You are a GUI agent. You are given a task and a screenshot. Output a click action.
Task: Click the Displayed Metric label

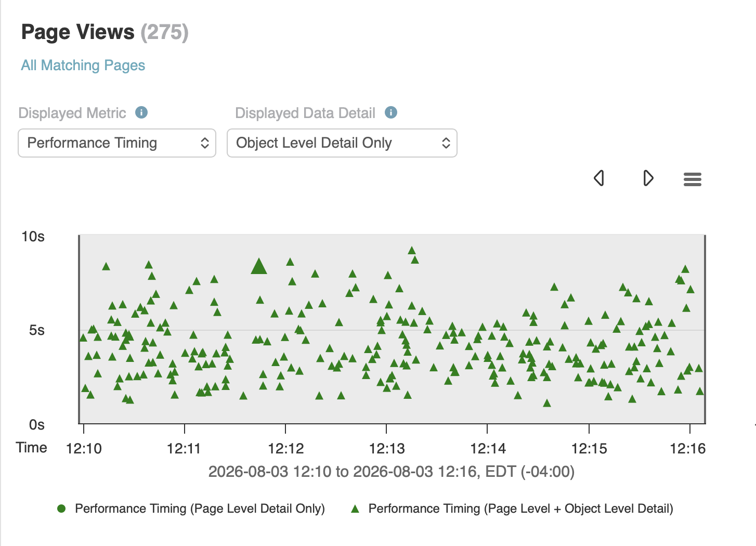click(72, 113)
